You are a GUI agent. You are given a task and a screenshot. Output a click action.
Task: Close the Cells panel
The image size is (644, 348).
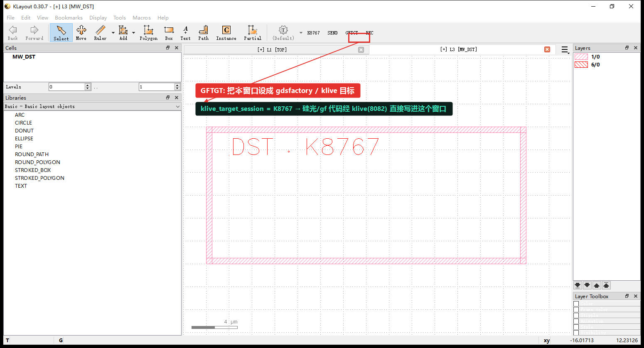177,48
